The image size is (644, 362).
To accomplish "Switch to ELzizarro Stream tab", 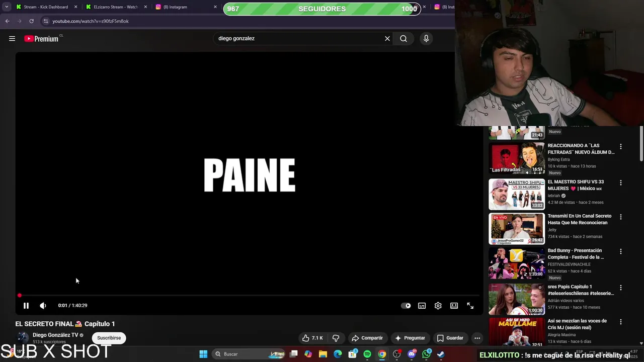I will pos(116,7).
